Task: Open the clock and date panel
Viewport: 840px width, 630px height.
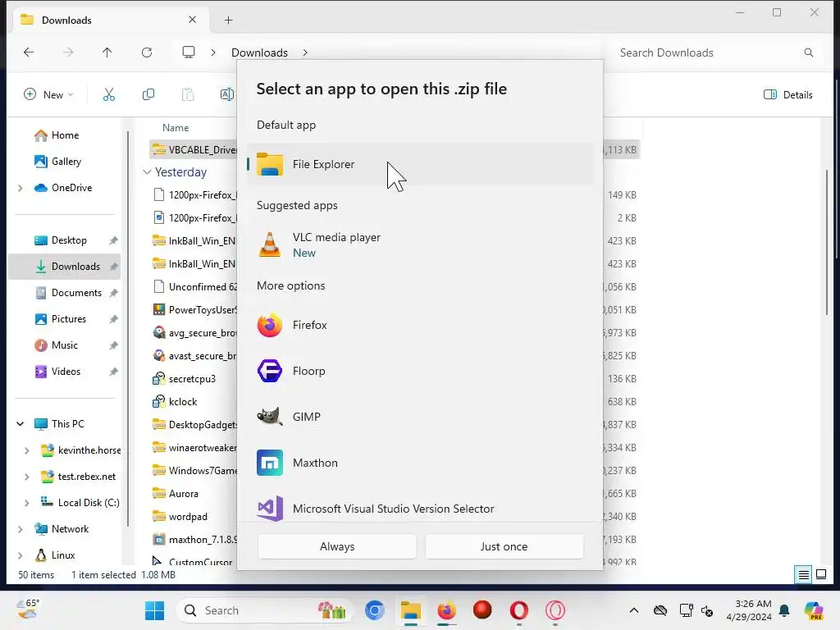Action: coord(749,610)
